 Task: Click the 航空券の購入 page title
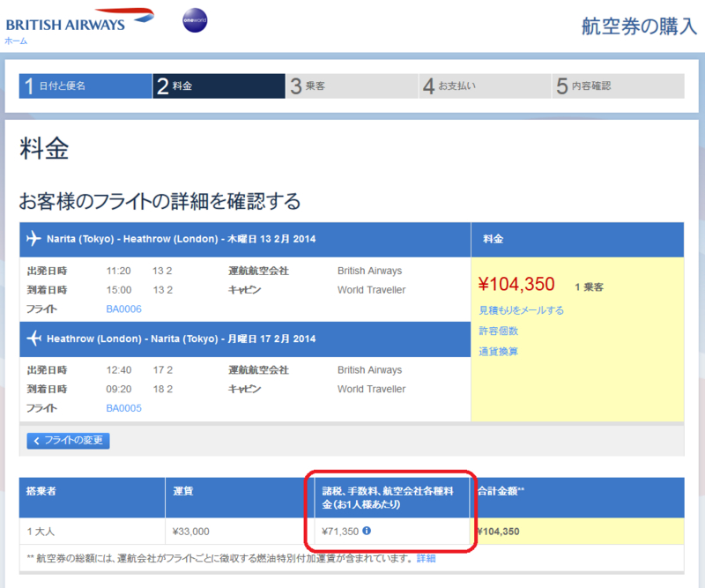tap(639, 26)
